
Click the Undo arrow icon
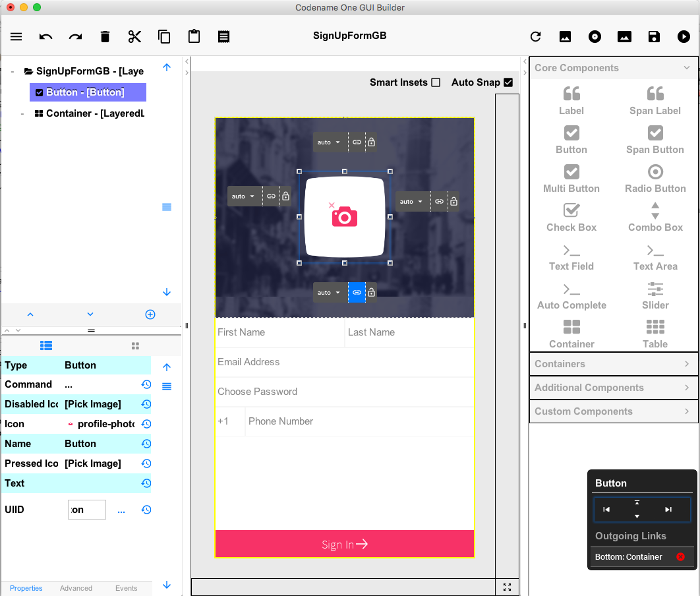(45, 37)
